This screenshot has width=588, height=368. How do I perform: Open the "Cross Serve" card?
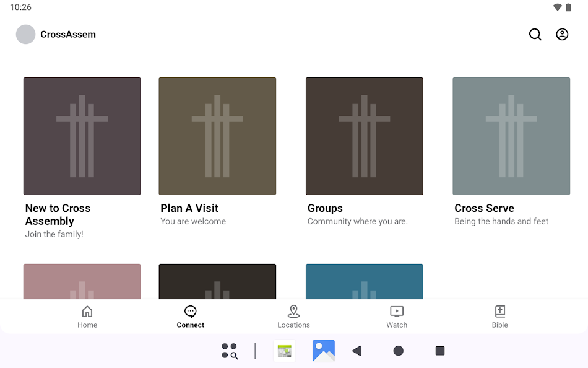tap(511, 136)
